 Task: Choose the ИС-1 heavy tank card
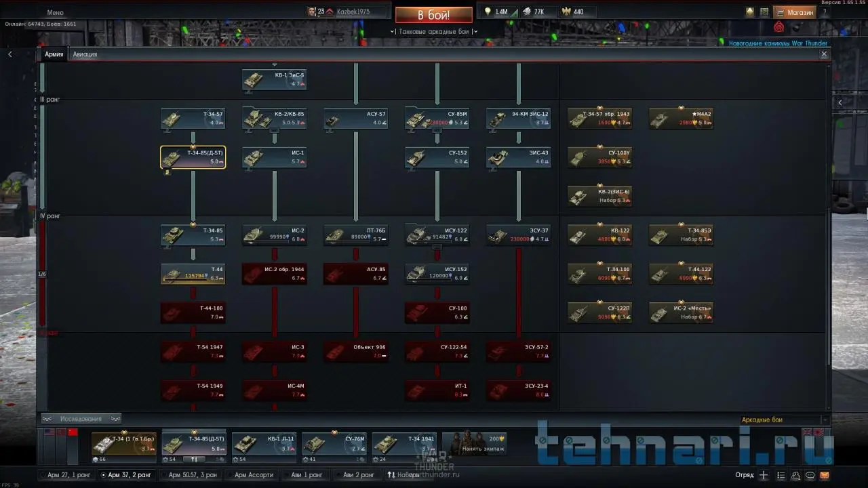click(275, 158)
